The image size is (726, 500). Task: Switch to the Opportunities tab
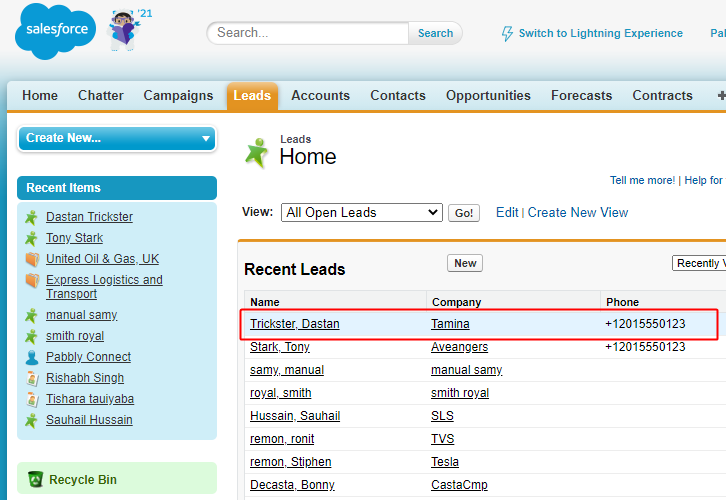488,95
